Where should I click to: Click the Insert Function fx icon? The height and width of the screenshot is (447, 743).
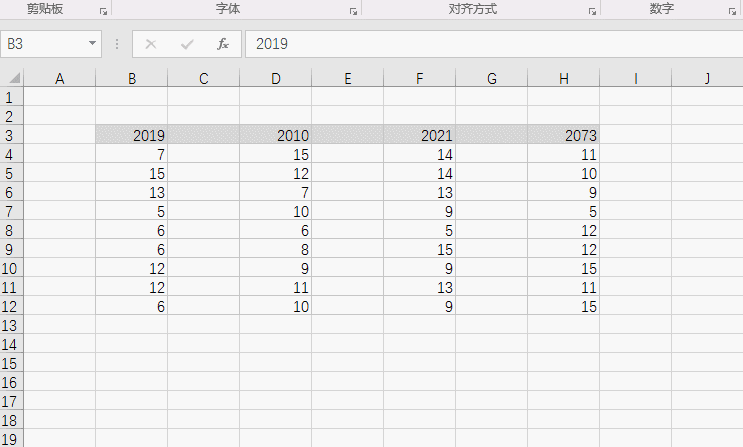pos(223,44)
